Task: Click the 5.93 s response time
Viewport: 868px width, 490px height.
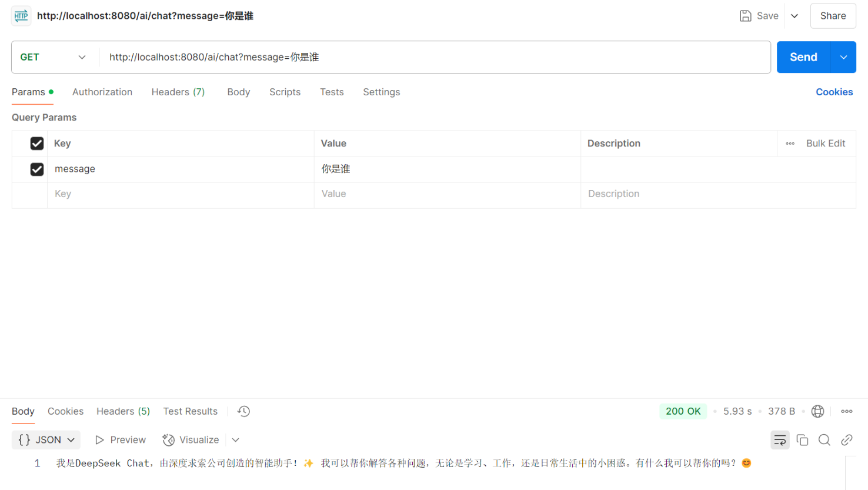Action: 737,412
